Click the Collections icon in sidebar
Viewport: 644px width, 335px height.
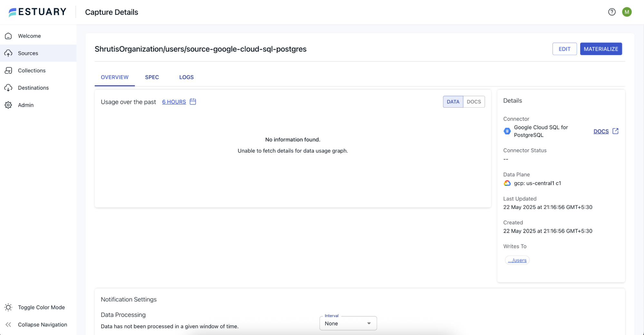8,70
